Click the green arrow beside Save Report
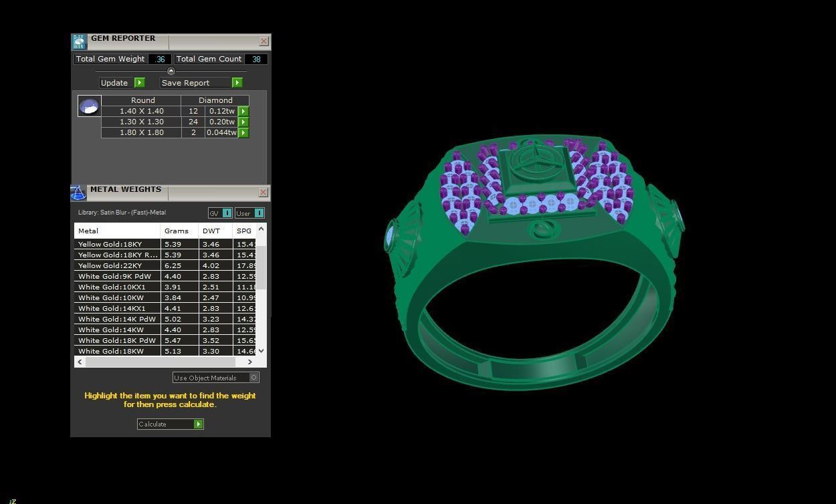The width and height of the screenshot is (836, 504). tap(237, 83)
